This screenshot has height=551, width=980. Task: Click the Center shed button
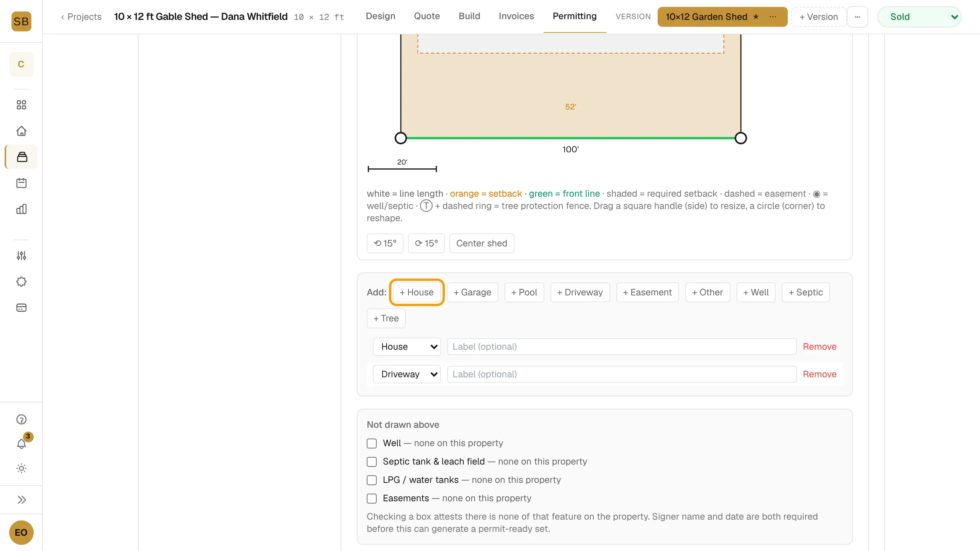tap(482, 243)
